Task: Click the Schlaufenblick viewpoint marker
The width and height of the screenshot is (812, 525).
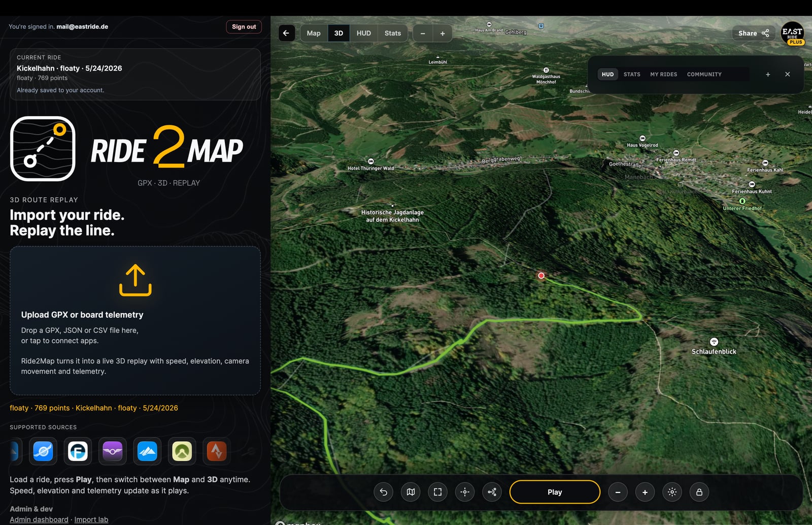Action: [714, 342]
